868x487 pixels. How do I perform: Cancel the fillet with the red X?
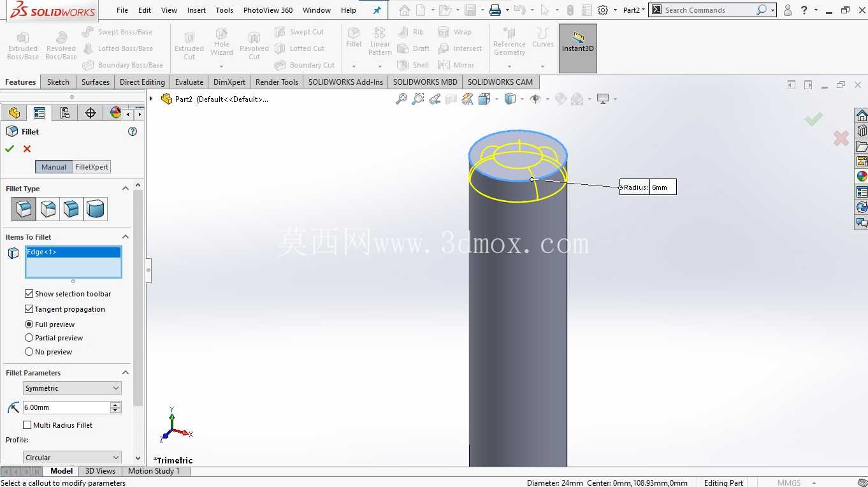click(x=27, y=149)
